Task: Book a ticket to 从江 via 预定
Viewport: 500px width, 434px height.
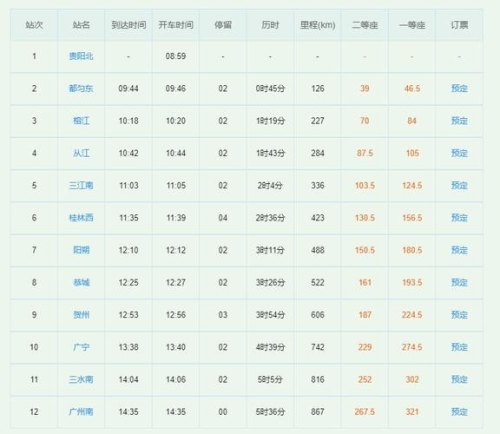Action: (x=459, y=153)
